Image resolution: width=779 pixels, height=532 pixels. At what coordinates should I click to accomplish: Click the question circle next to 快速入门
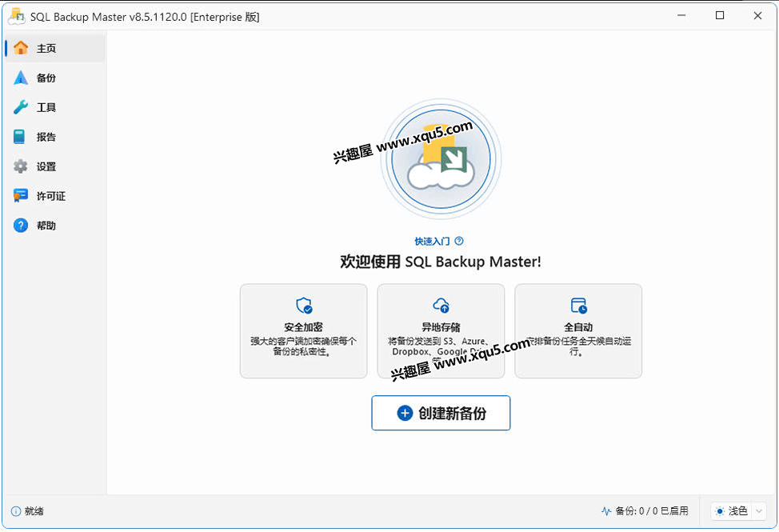click(x=459, y=241)
